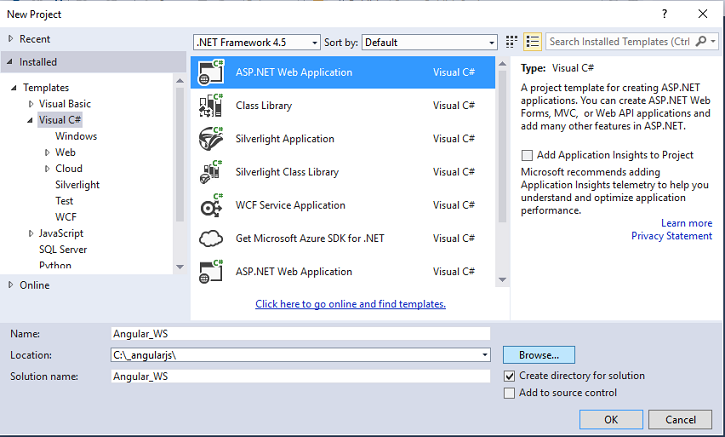Viewport: 725px width, 437px height.
Task: Open the Learn more link
Action: point(687,223)
